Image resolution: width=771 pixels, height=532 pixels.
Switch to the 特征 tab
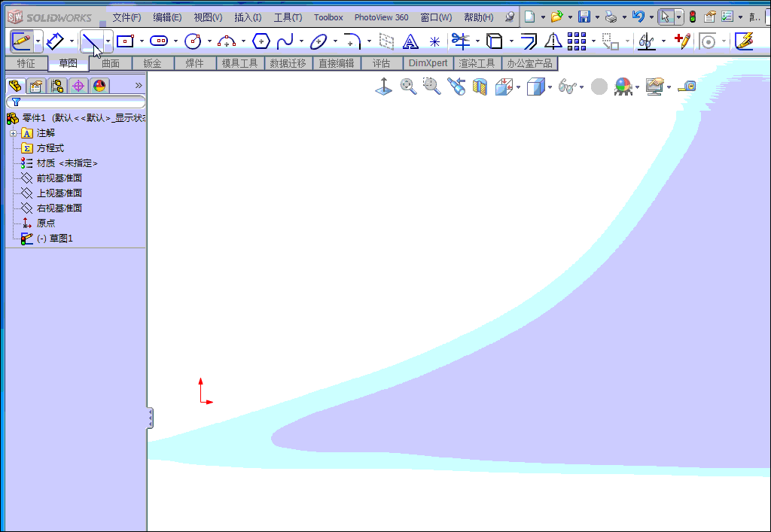click(26, 63)
